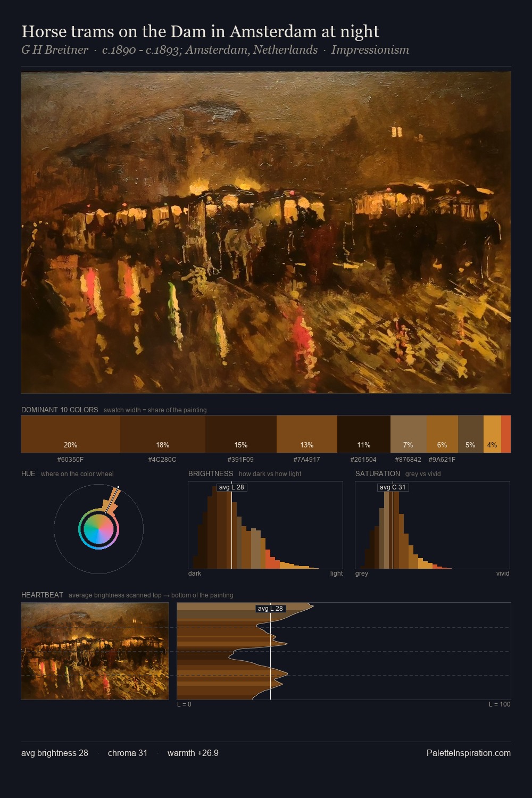Click the 11% near-black swatch #261504
Screen dimensions: 532x798
click(x=364, y=434)
